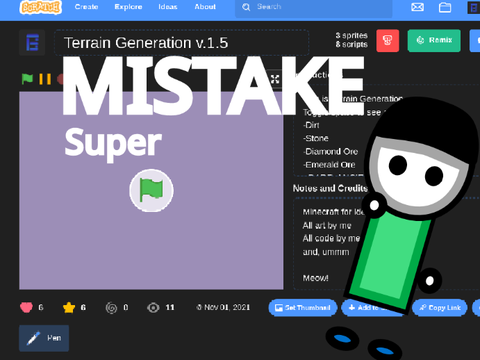
Task: Click the search magnifier icon
Action: click(246, 7)
